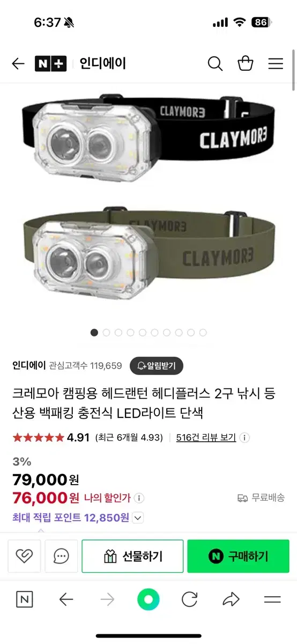This screenshot has height=644, width=297.
Task: Show info icon next to 리뷰 보기
Action: [x=244, y=437]
